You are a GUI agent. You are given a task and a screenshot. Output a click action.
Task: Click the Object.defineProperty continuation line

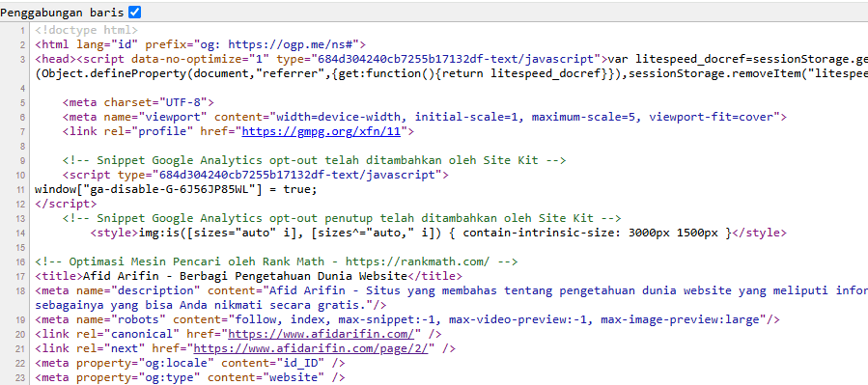451,73
